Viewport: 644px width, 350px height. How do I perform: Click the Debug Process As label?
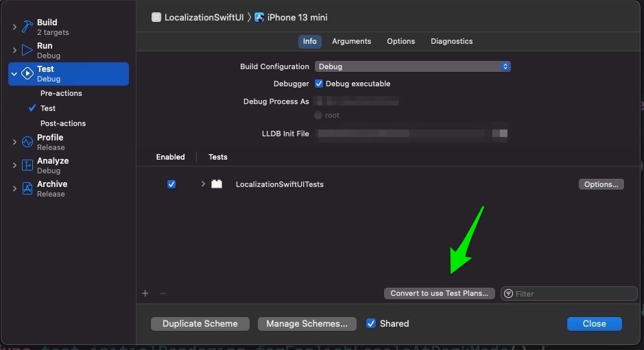(276, 101)
